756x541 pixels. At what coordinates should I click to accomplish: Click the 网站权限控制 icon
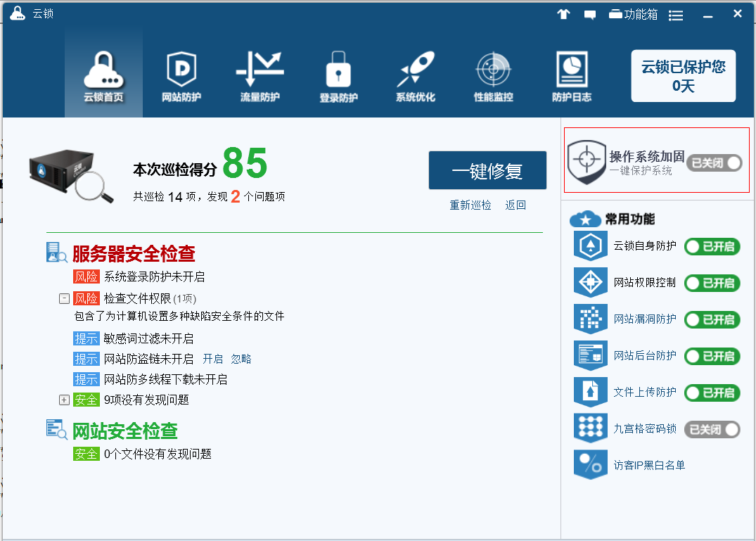click(591, 283)
